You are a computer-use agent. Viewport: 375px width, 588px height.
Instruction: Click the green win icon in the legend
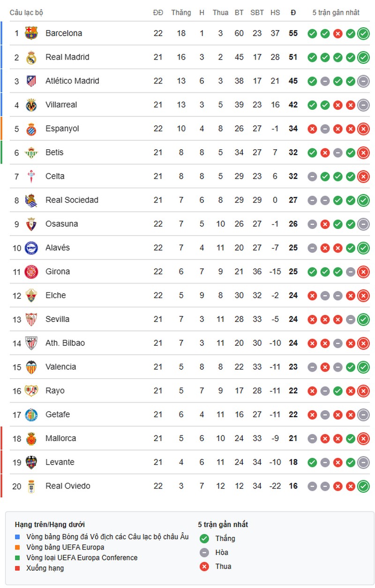pos(204,539)
